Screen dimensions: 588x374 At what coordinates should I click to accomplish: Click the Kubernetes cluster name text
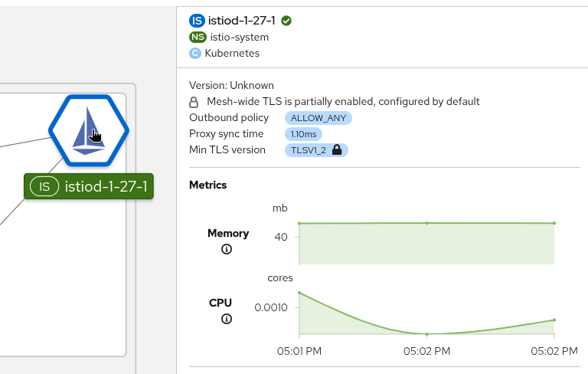[232, 54]
